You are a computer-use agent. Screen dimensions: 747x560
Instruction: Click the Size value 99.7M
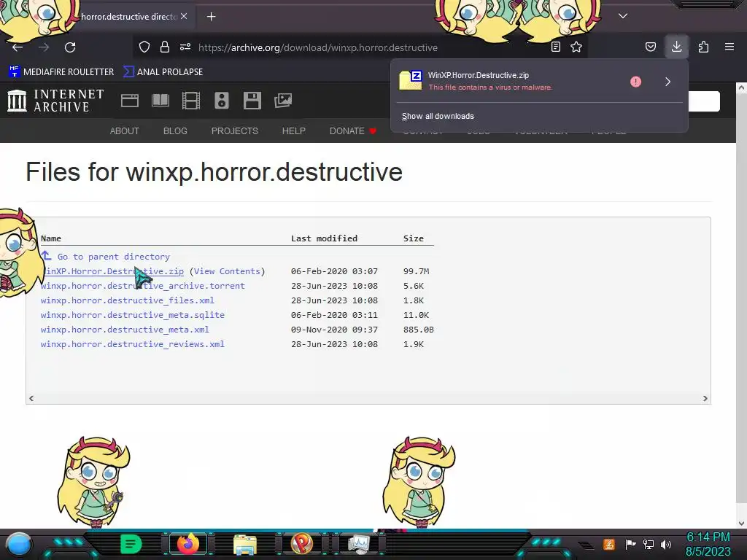click(416, 271)
